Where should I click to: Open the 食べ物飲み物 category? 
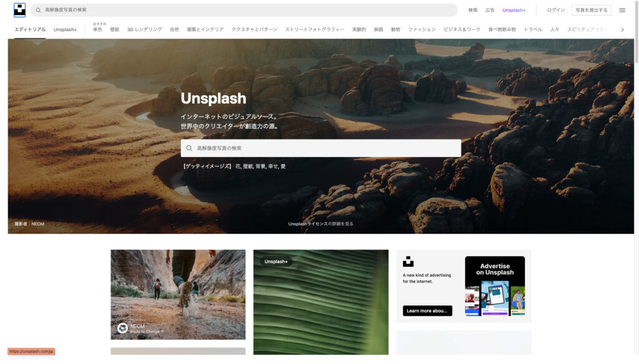click(x=502, y=29)
